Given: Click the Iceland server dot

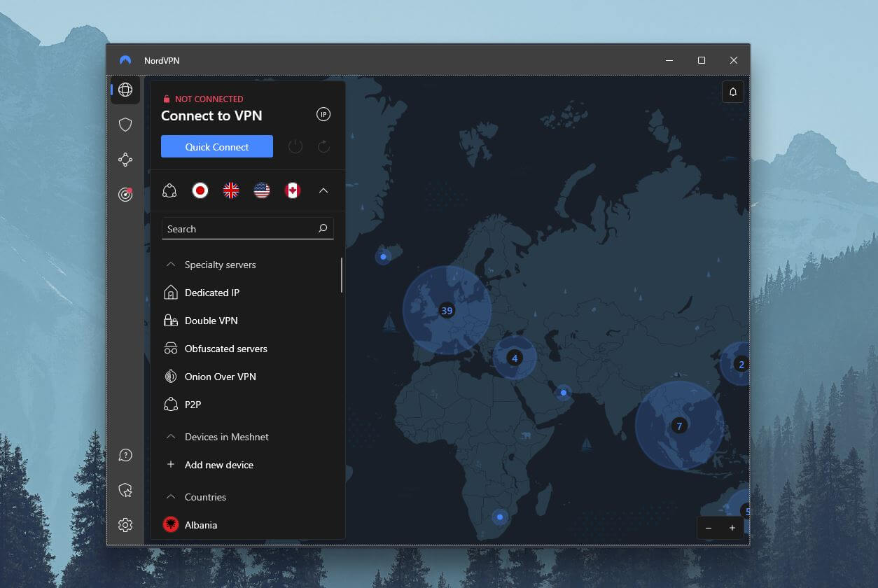Looking at the screenshot, I should click(x=383, y=257).
